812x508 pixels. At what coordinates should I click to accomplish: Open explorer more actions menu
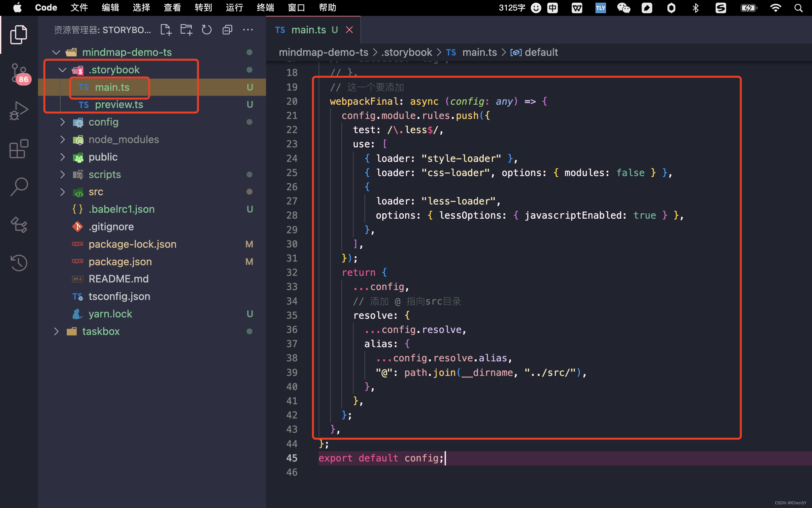click(248, 30)
